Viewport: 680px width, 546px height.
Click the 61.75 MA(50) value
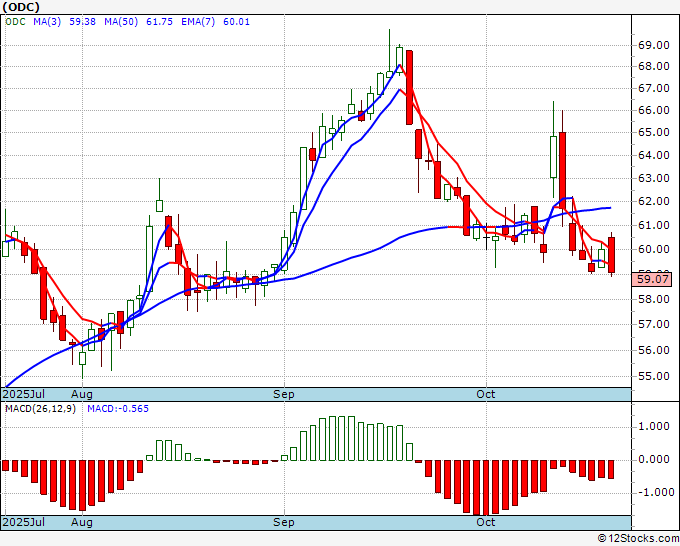(160, 22)
